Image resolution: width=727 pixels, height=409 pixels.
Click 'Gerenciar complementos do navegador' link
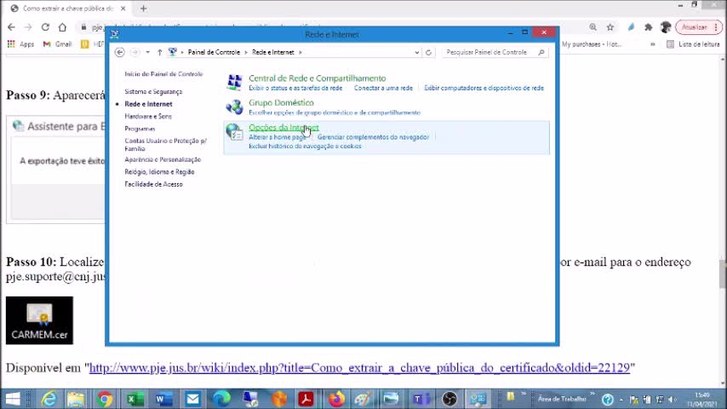pyautogui.click(x=373, y=137)
